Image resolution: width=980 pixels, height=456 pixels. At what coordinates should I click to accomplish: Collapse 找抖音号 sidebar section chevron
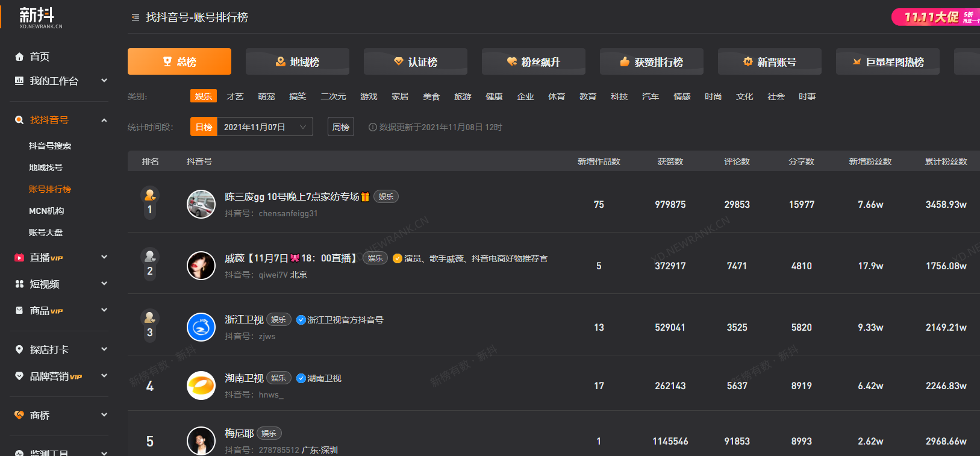tap(104, 120)
